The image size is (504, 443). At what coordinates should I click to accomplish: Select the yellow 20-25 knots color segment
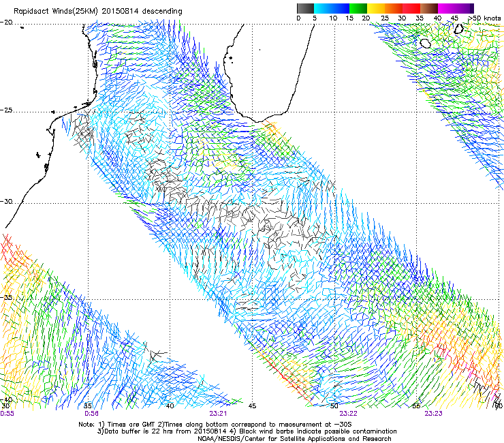coord(376,8)
